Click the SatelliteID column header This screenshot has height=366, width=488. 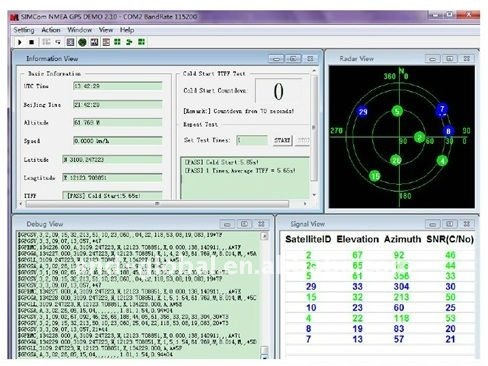click(x=308, y=239)
